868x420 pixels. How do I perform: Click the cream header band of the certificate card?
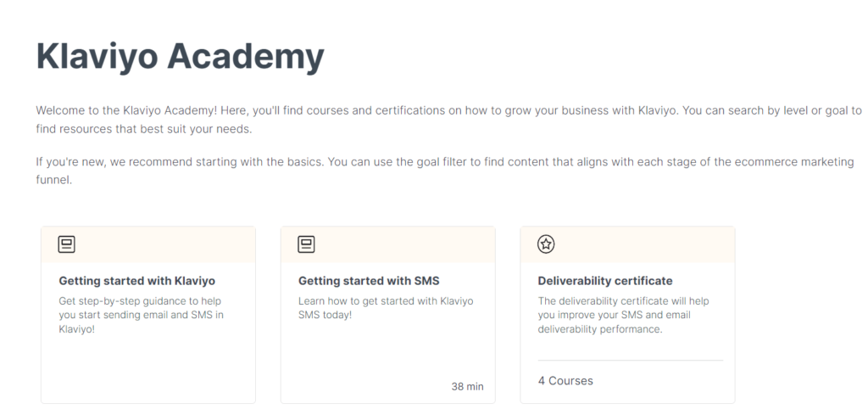(x=628, y=244)
